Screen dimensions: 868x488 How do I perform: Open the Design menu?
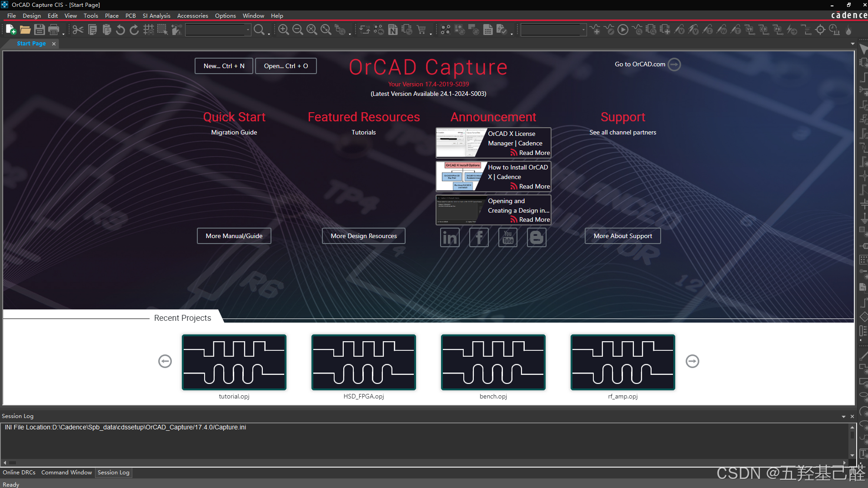pyautogui.click(x=32, y=15)
